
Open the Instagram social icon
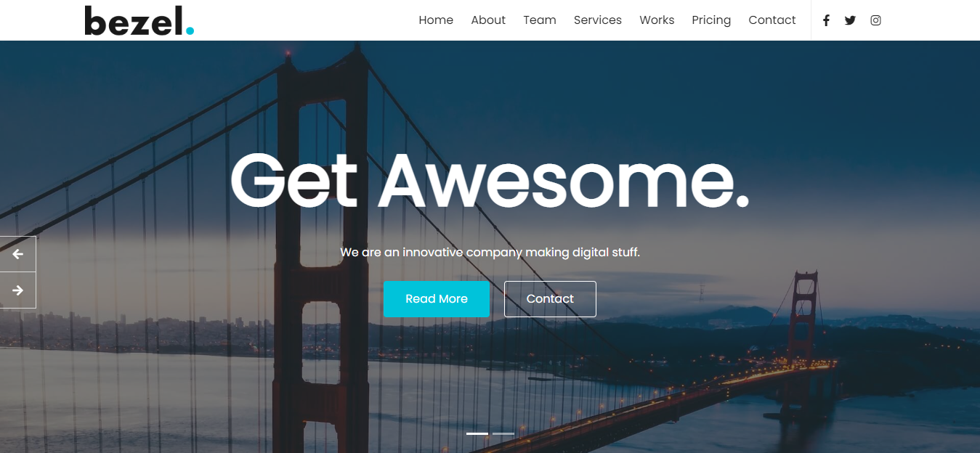pyautogui.click(x=876, y=20)
